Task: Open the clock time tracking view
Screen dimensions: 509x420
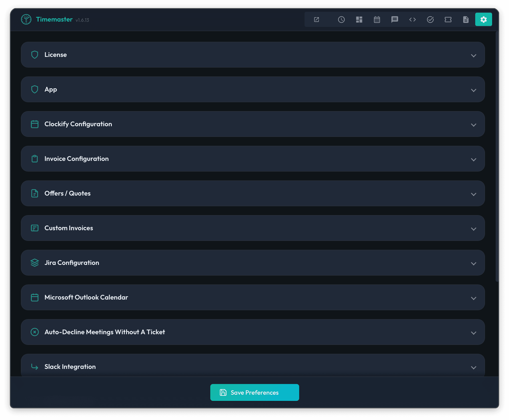Action: click(341, 20)
